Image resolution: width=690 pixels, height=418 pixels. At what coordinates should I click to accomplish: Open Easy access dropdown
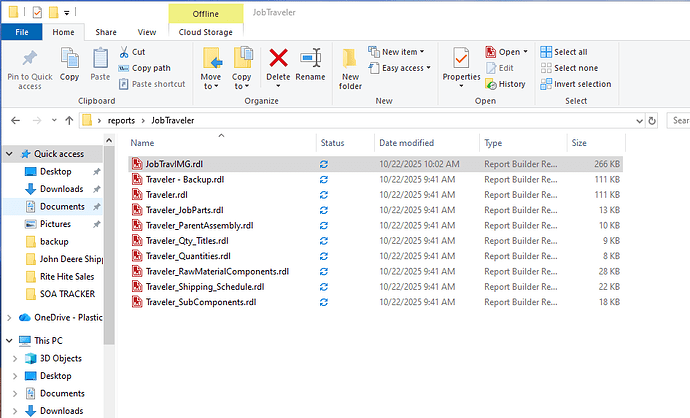click(400, 68)
